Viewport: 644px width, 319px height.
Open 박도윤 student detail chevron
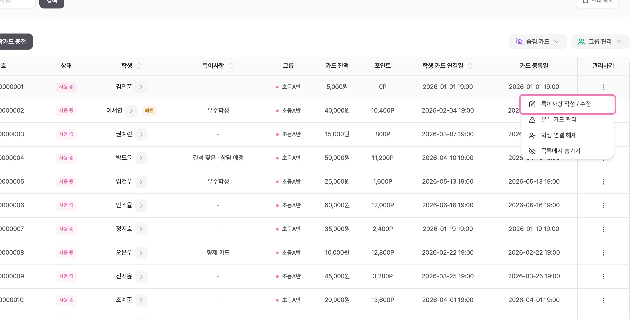tap(141, 158)
